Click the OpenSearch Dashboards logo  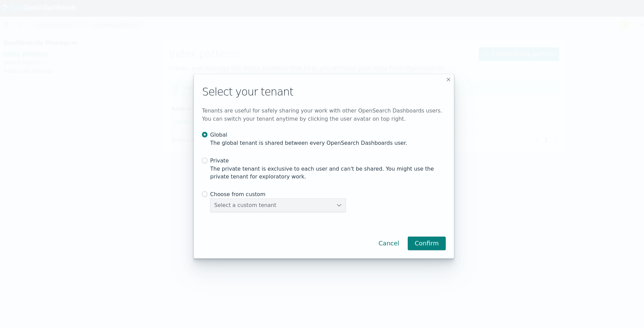39,7
